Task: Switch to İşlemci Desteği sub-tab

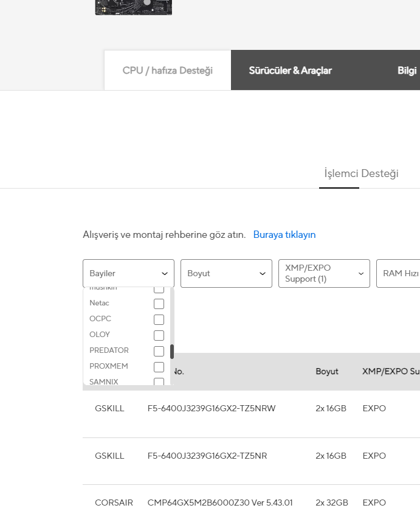Action: [x=361, y=174]
